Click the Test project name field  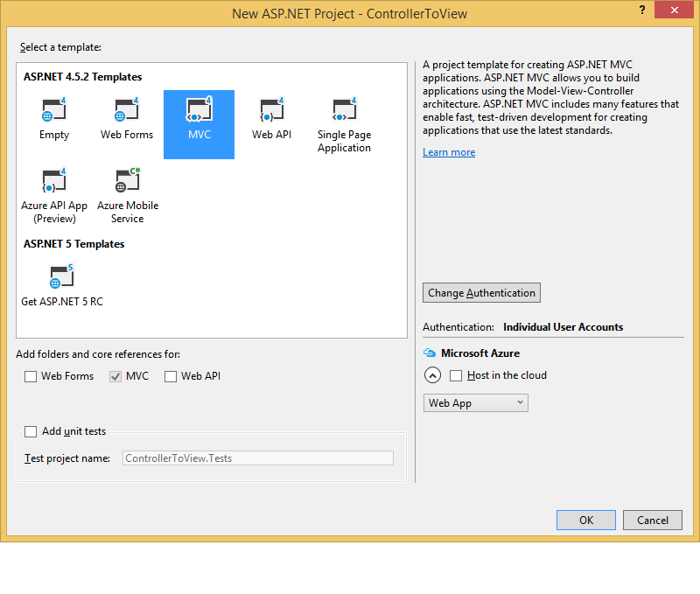258,458
